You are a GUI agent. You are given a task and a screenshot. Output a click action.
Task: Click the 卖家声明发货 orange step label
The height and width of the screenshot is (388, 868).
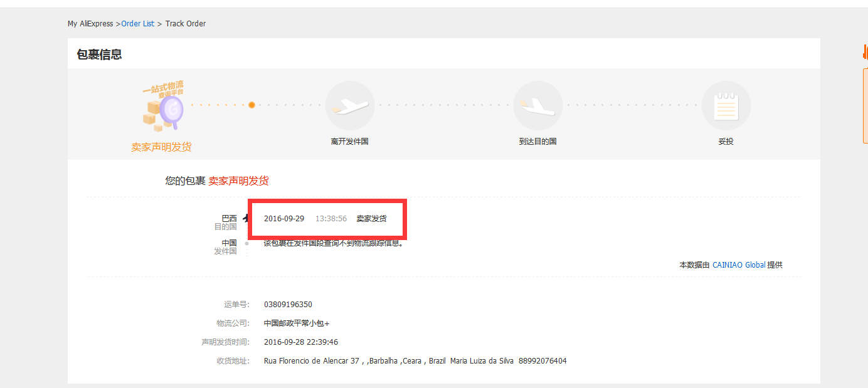[x=161, y=147]
